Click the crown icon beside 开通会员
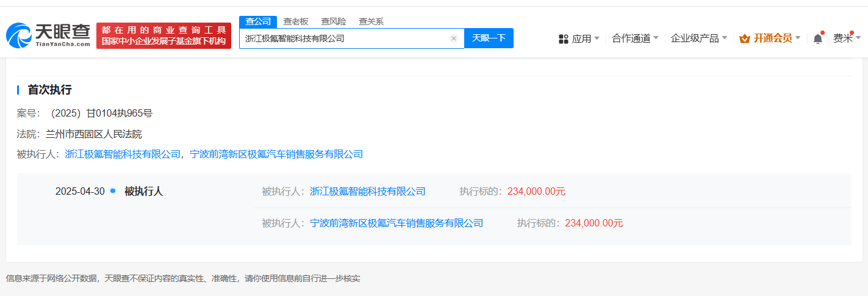This screenshot has width=868, height=296. [x=744, y=38]
